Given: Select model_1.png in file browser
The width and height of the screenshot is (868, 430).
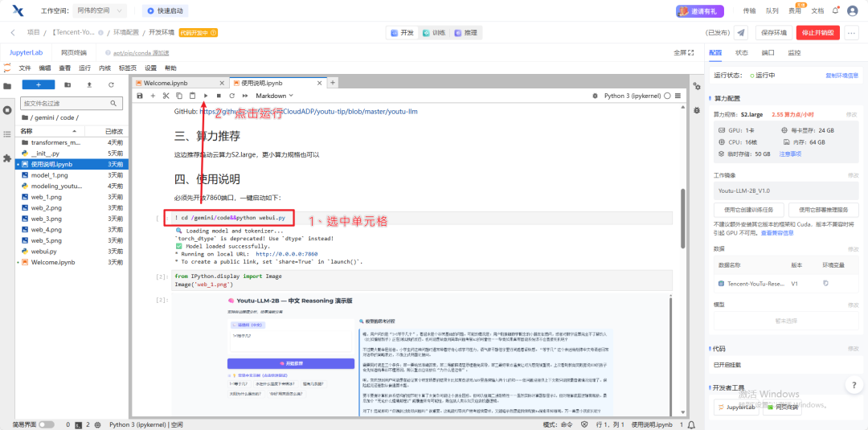Looking at the screenshot, I should 49,175.
